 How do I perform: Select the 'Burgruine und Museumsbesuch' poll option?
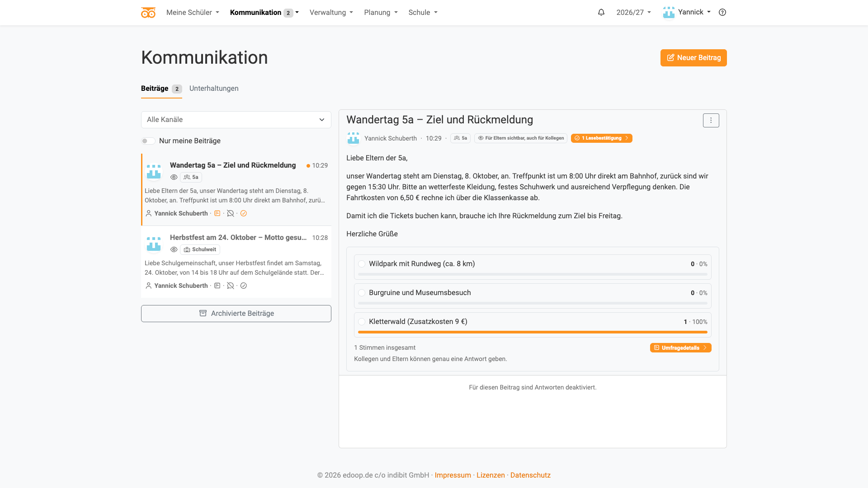pos(362,293)
